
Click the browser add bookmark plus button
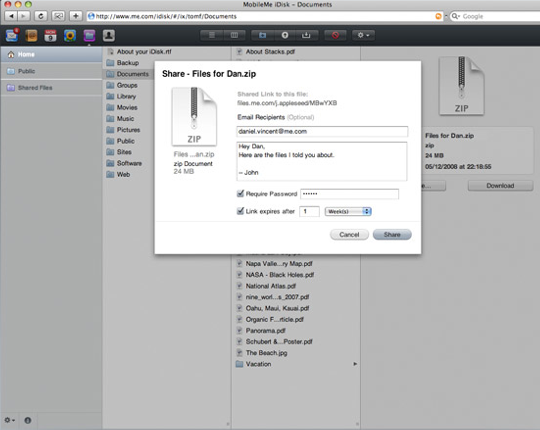coord(76,16)
